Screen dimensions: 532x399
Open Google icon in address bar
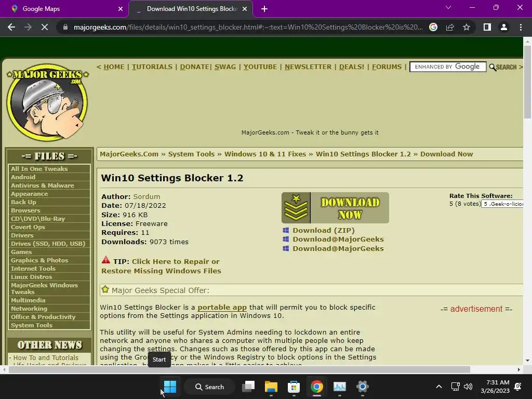pyautogui.click(x=433, y=27)
